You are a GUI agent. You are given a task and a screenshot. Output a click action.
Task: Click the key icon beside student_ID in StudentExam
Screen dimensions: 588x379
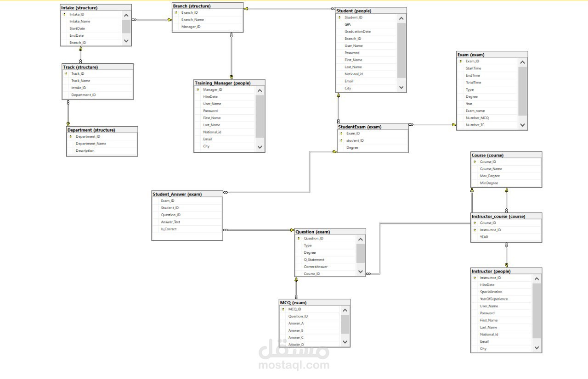340,140
